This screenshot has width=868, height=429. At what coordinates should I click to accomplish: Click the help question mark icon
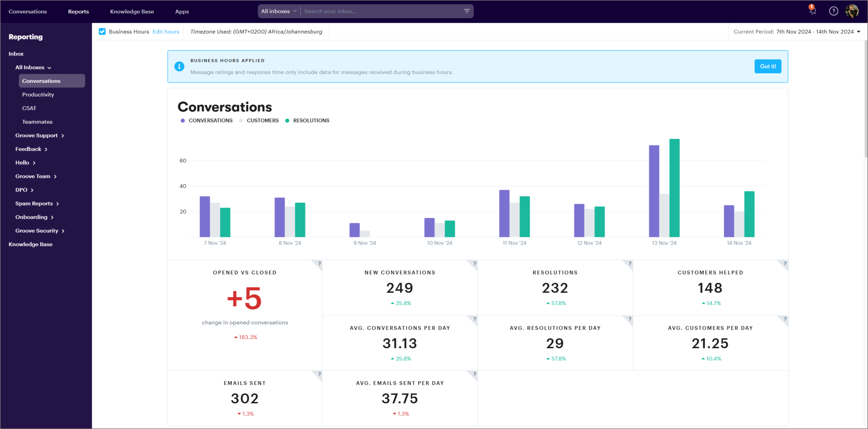click(x=833, y=11)
